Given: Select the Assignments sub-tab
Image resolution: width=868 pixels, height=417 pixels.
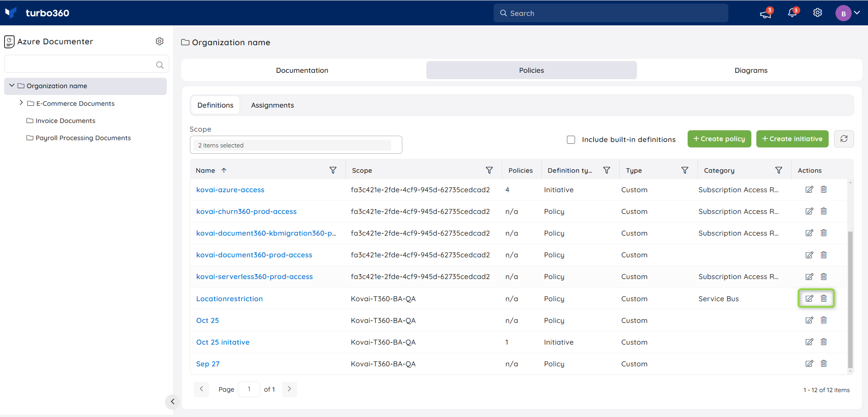Looking at the screenshot, I should click(273, 105).
